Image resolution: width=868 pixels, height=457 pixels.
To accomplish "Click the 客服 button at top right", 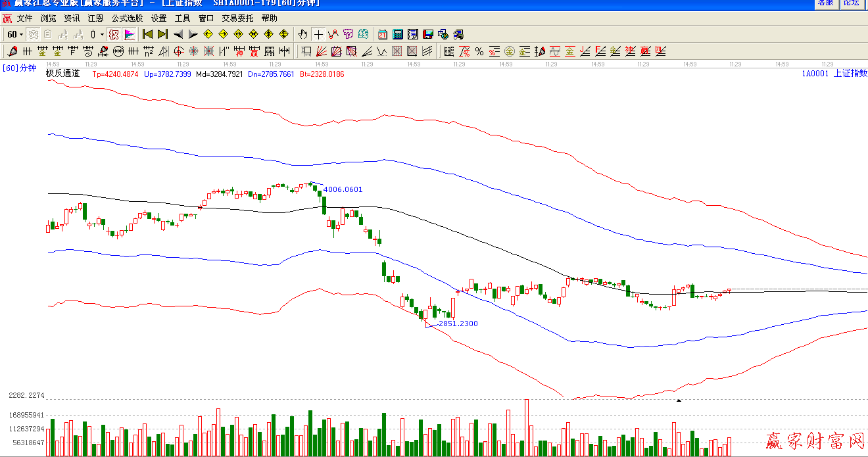I will click(x=825, y=3).
